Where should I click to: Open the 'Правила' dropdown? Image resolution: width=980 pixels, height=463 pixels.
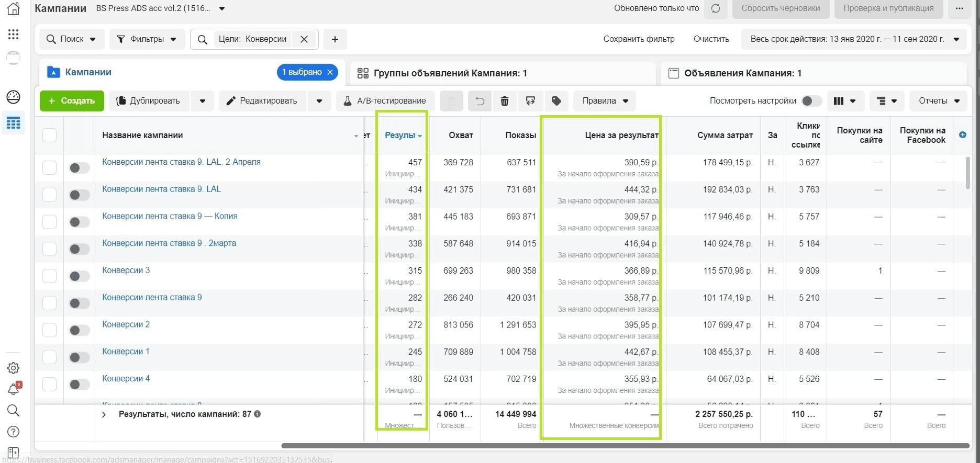click(605, 101)
